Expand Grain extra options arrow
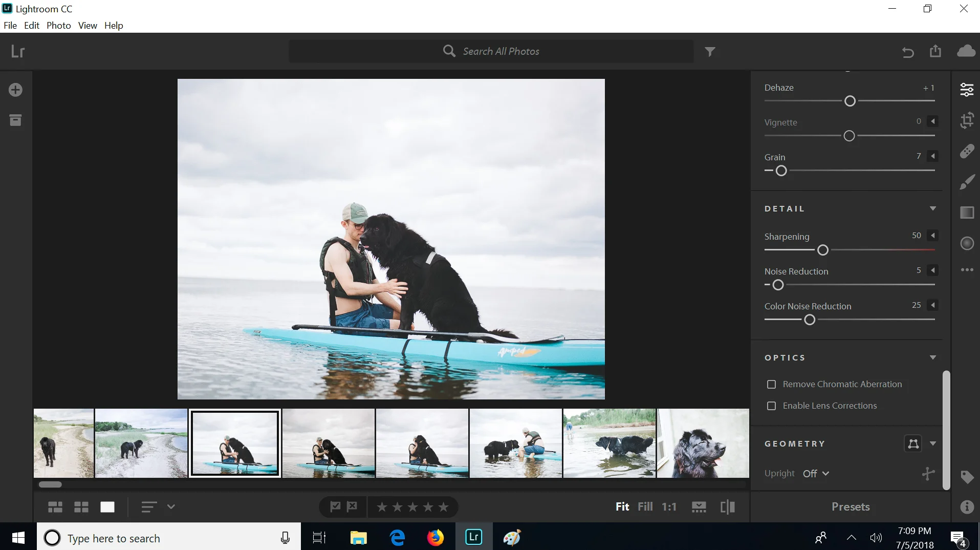The image size is (980, 550). [933, 156]
